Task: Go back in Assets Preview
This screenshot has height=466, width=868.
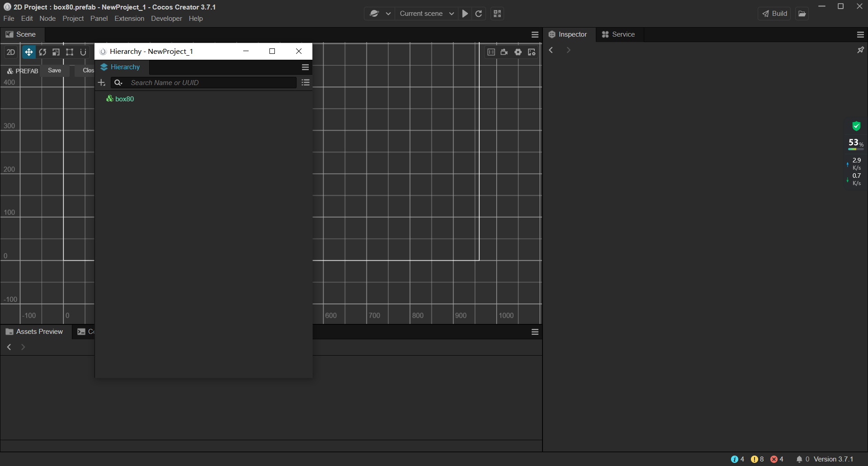Action: click(9, 347)
